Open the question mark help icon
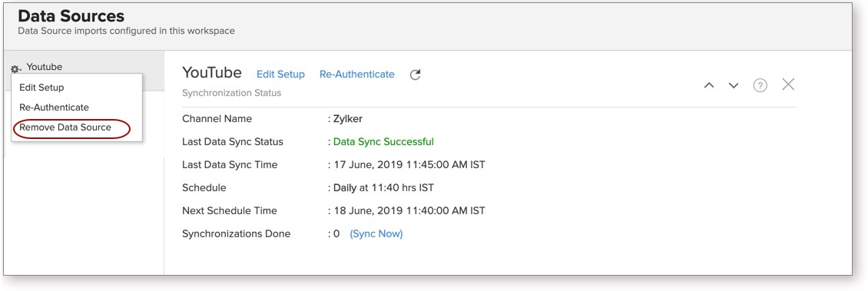The image size is (868, 291). [x=760, y=85]
